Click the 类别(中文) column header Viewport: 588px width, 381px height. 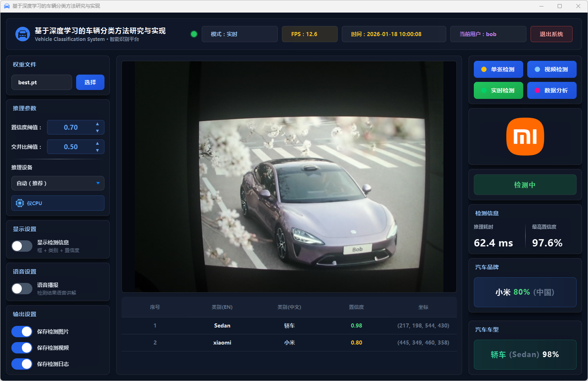(289, 307)
